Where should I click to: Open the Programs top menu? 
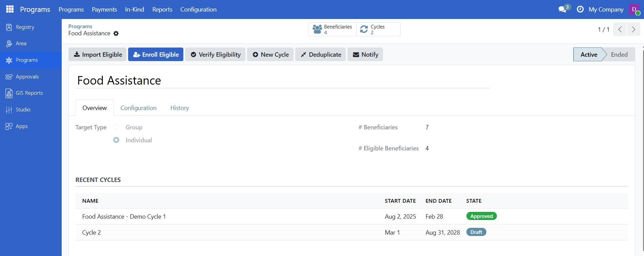coord(71,10)
